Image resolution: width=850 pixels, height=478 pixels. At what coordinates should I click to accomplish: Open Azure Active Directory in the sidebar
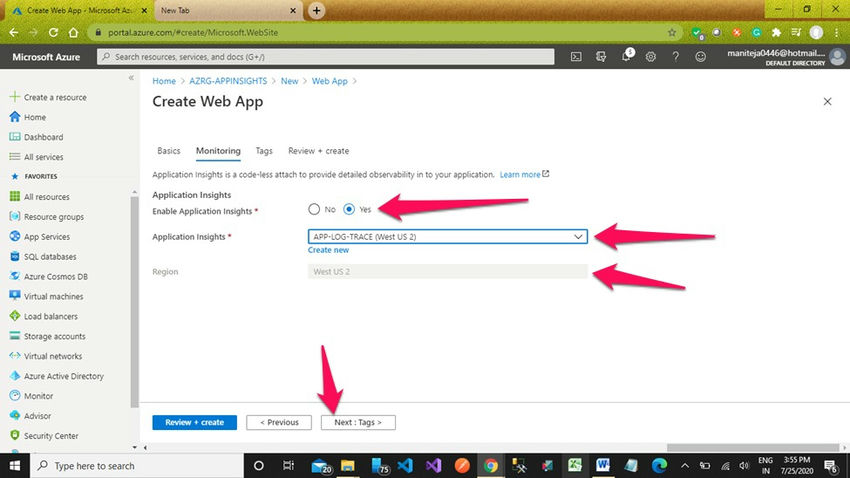[63, 376]
